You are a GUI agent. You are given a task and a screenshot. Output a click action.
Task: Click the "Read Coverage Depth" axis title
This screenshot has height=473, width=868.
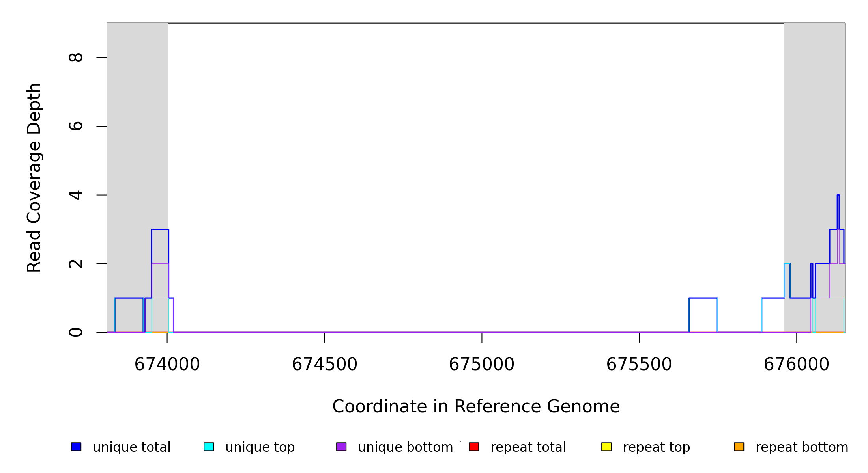point(34,177)
